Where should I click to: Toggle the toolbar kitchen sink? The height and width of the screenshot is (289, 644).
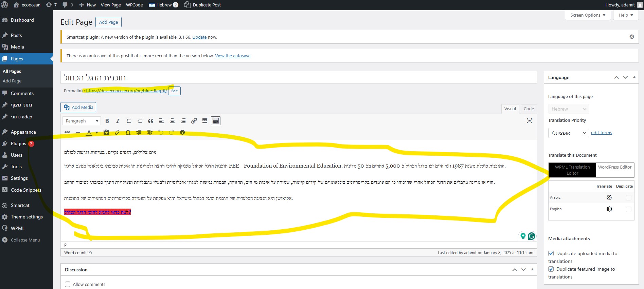click(216, 121)
